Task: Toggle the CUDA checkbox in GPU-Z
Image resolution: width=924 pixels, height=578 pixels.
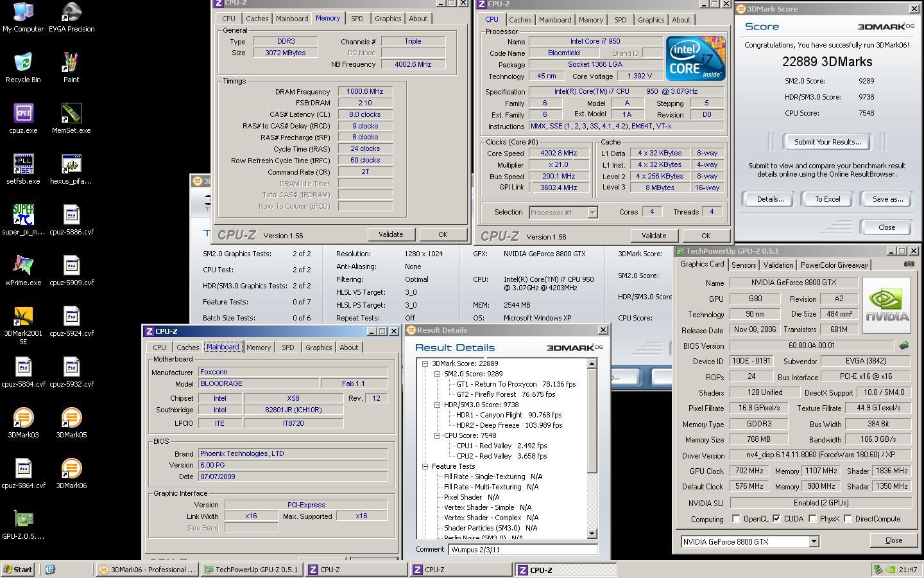Action: (776, 518)
